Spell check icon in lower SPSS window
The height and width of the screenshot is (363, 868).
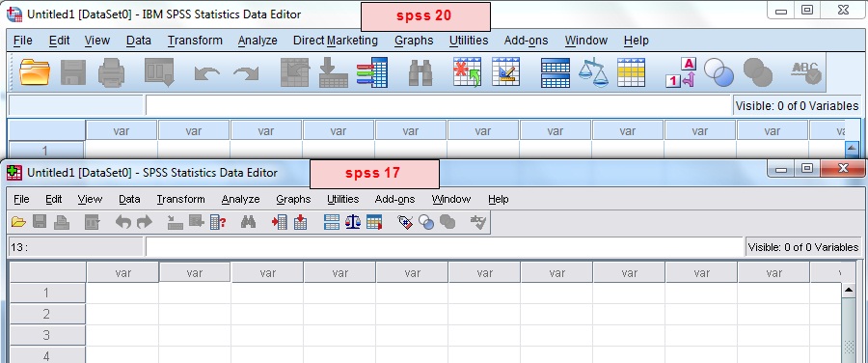point(477,223)
